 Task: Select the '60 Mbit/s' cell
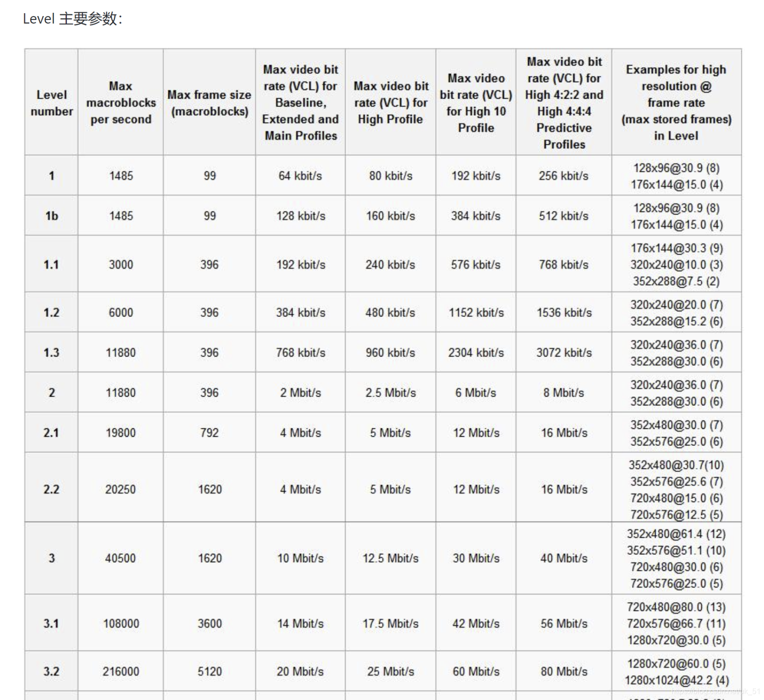click(x=476, y=672)
